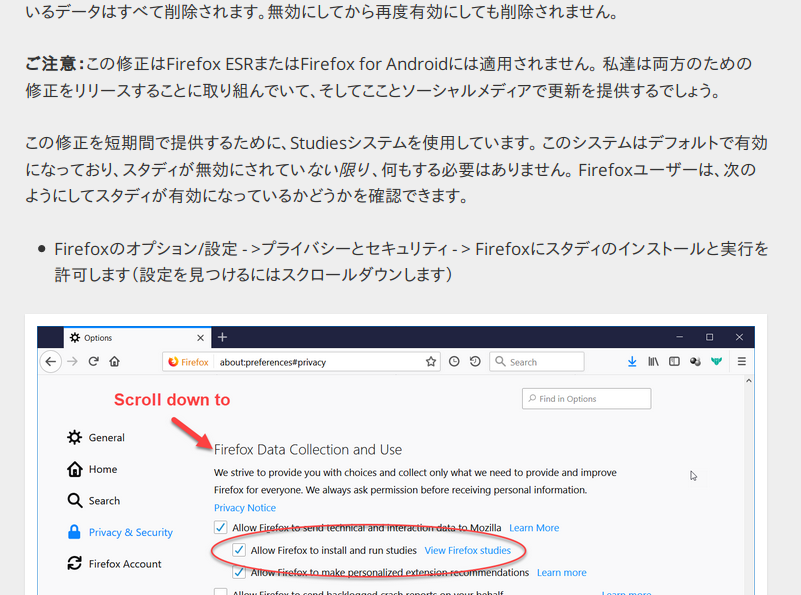The image size is (801, 595).
Task: Click the counterclockwise-arrow history icon
Action: click(x=475, y=362)
